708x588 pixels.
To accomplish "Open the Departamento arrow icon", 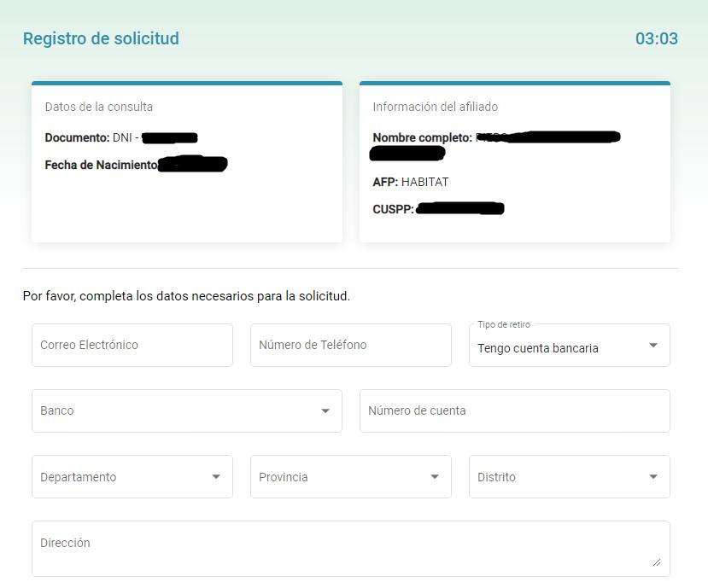I will [215, 477].
